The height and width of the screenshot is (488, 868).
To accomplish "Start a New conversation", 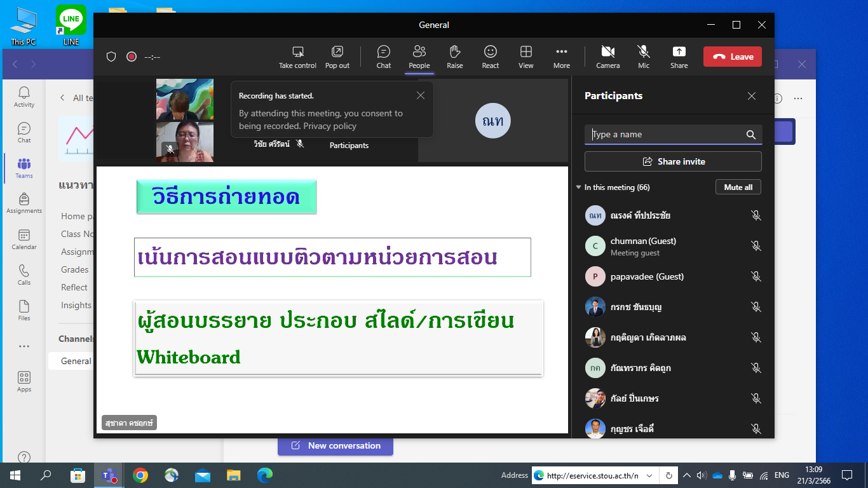I will click(x=336, y=445).
